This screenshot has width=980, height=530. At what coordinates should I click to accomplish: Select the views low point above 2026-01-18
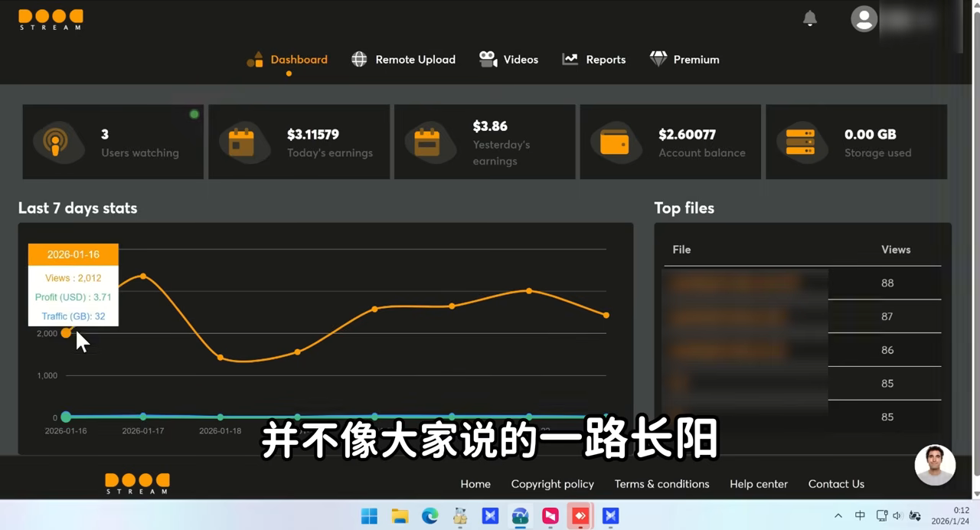[220, 358]
